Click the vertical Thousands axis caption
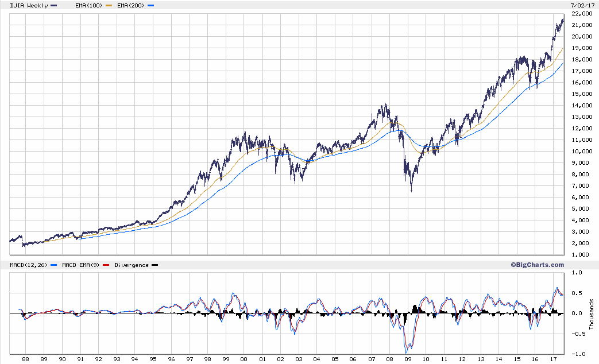This screenshot has width=599, height=364. 592,315
